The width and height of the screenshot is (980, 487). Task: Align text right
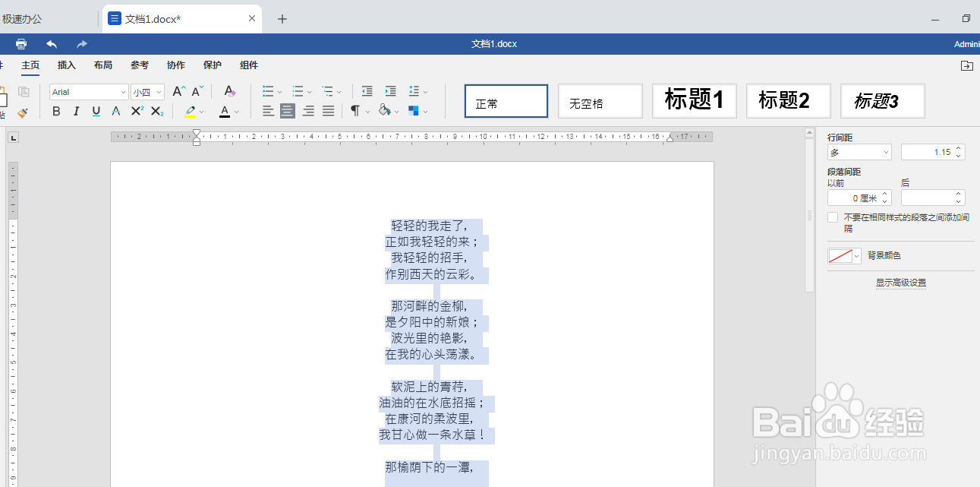tap(308, 112)
